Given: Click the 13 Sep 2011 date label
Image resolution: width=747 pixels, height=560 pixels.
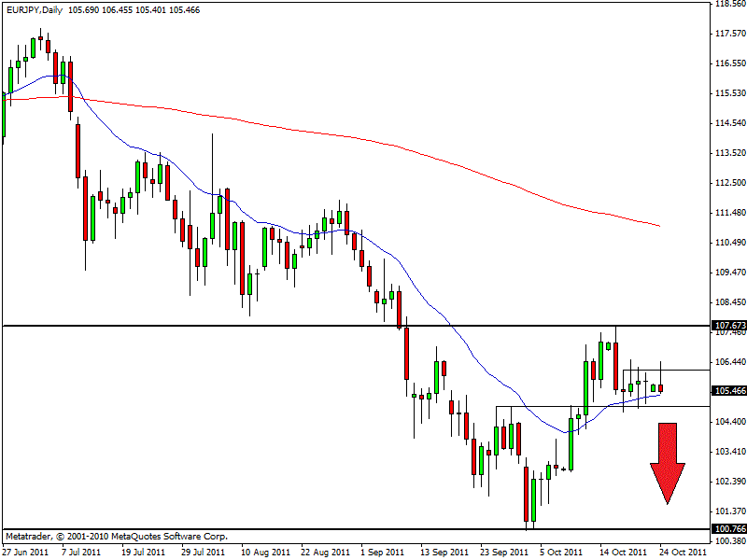Looking at the screenshot, I should [443, 552].
